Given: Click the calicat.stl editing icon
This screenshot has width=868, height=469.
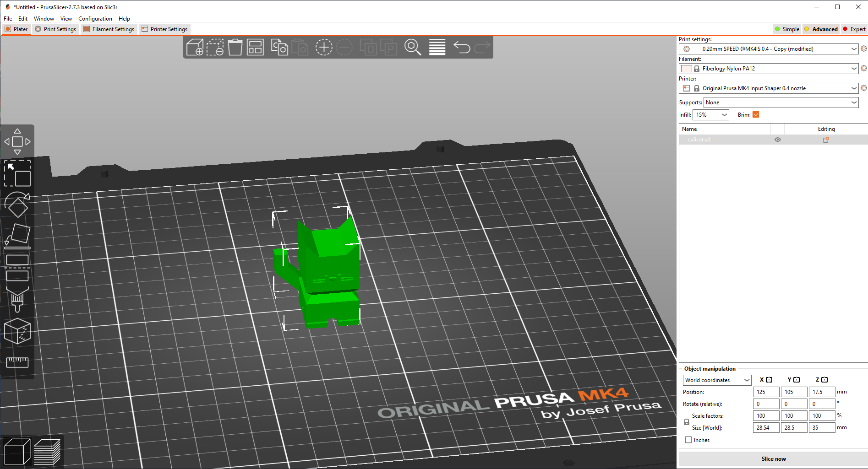Looking at the screenshot, I should [826, 140].
